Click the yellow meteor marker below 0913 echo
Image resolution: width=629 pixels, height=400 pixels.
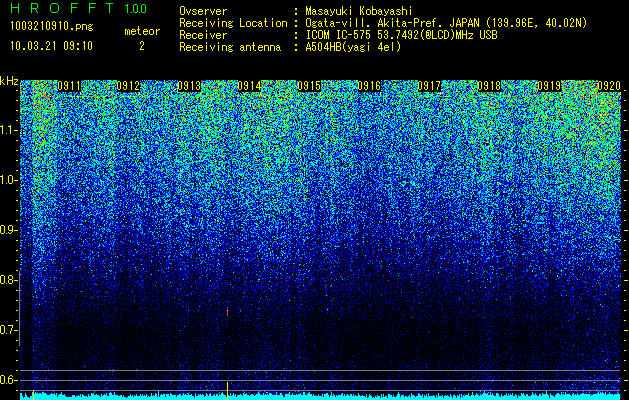coord(227,390)
